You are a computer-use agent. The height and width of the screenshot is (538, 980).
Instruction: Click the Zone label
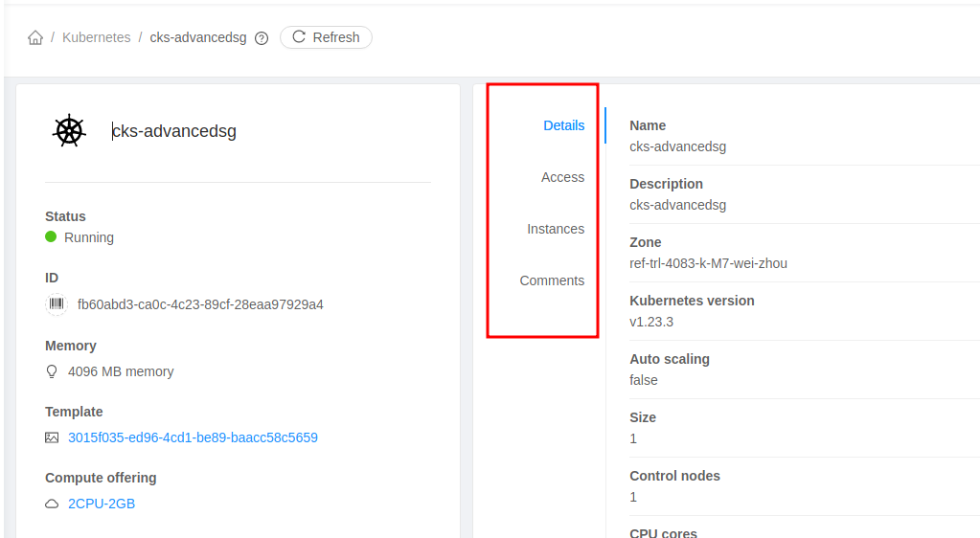coord(645,242)
